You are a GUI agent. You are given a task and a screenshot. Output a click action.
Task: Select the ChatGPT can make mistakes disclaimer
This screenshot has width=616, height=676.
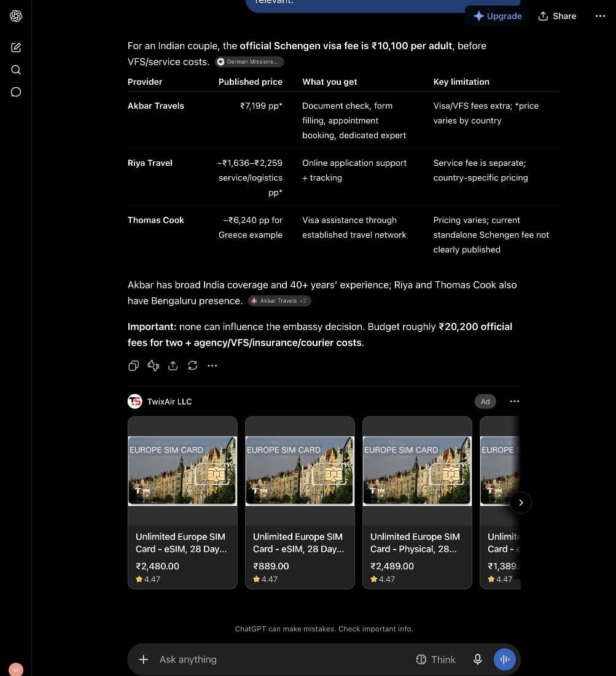click(324, 629)
